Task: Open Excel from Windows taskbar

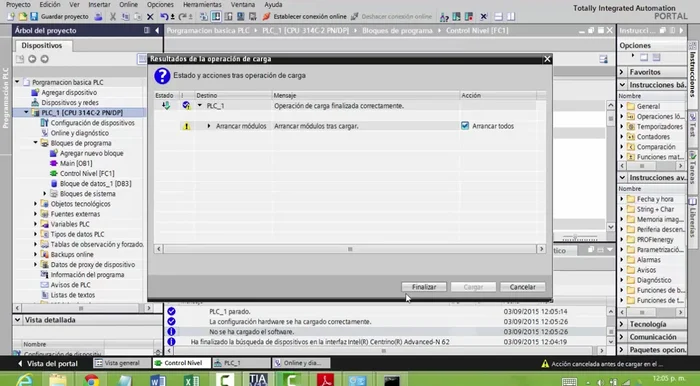Action: [192, 380]
